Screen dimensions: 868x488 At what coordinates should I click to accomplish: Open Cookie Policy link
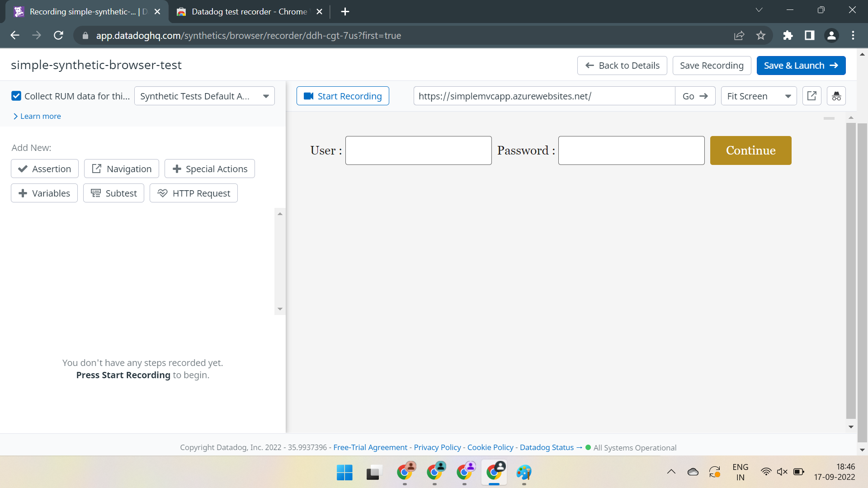point(490,447)
